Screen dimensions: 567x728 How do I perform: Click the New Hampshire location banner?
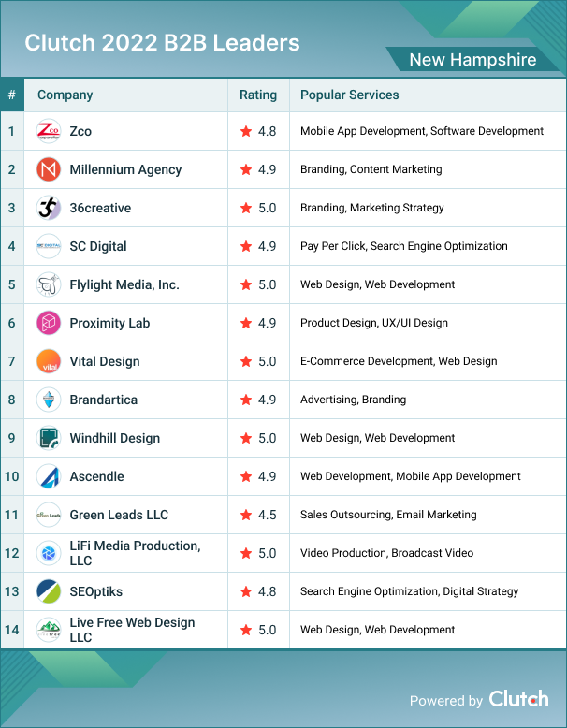[472, 60]
